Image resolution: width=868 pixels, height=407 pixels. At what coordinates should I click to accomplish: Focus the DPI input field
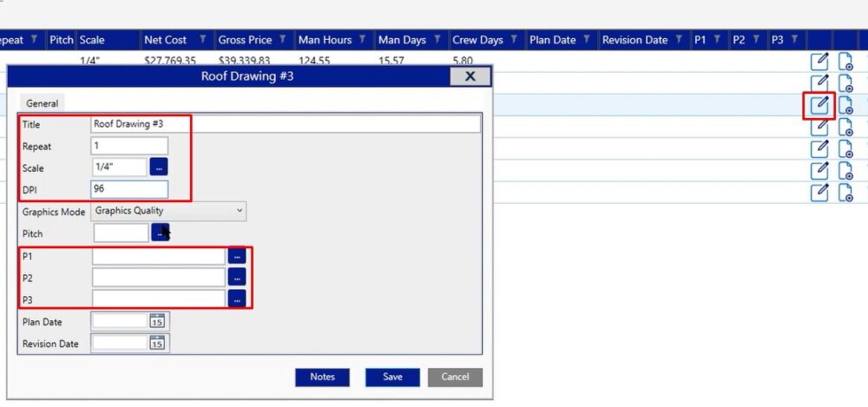click(128, 189)
